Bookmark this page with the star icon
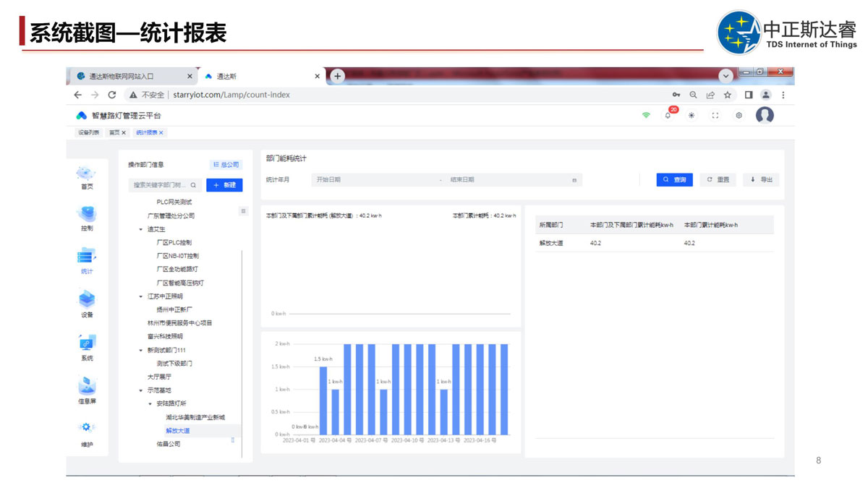Image resolution: width=868 pixels, height=488 pixels. [x=728, y=95]
